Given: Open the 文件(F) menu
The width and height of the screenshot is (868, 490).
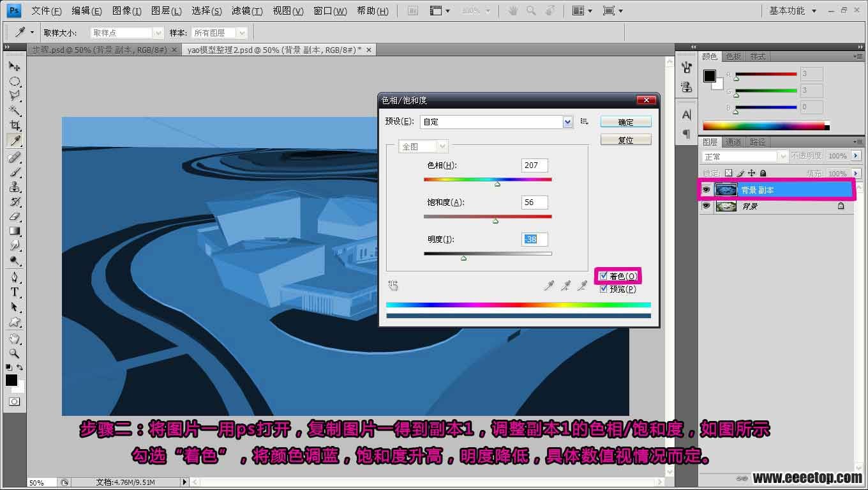Looking at the screenshot, I should pyautogui.click(x=47, y=11).
